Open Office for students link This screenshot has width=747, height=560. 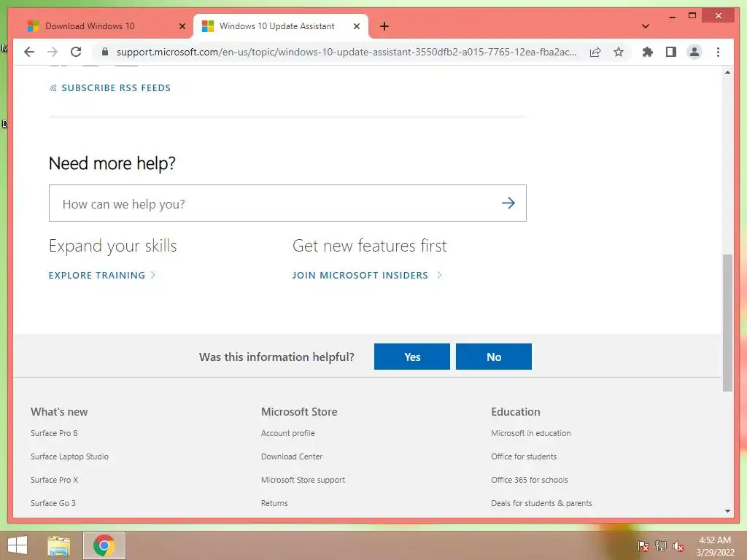524,456
